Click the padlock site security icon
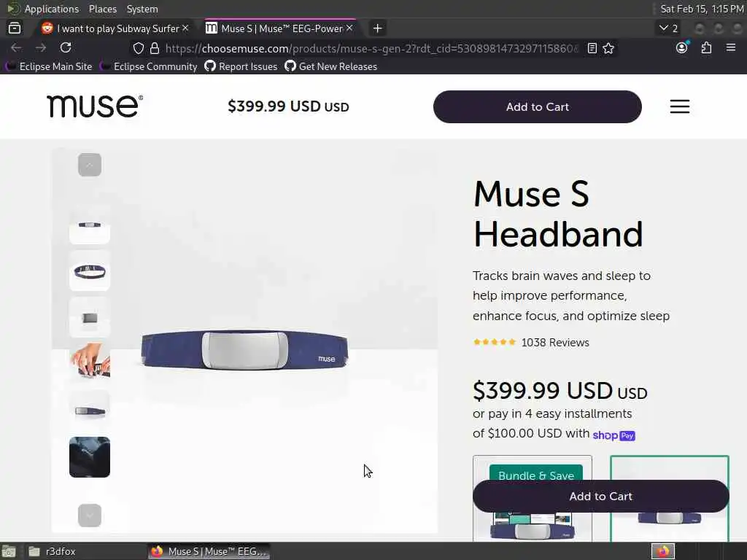The height and width of the screenshot is (560, 747). [155, 48]
